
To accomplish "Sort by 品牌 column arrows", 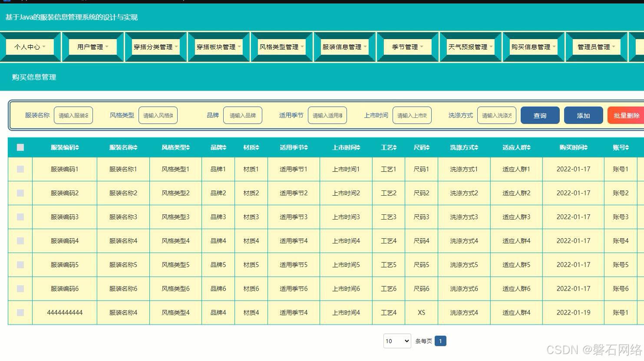I will point(225,148).
